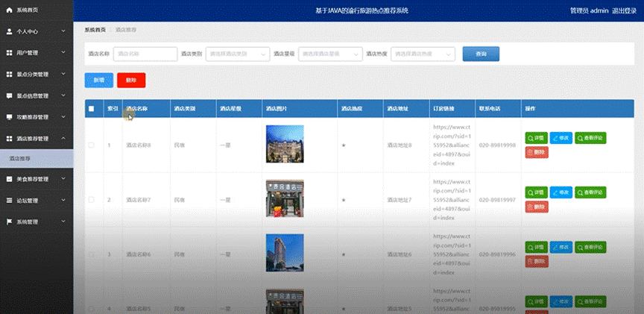Screen dimensions: 644x314
Task: Collapse the 酒店推荐管理 sidebar menu
Action: click(x=37, y=139)
